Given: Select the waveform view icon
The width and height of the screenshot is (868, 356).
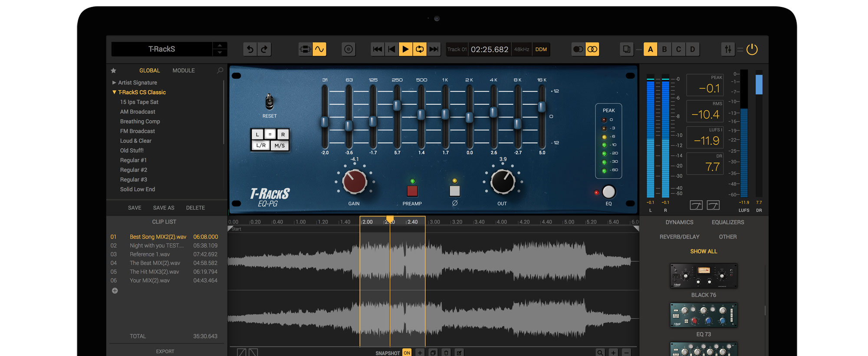Looking at the screenshot, I should coord(319,49).
